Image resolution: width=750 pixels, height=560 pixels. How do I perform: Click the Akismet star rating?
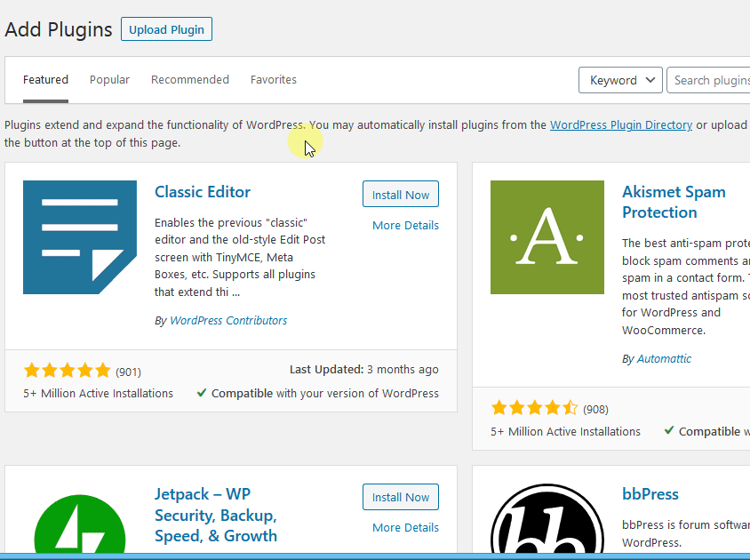[534, 408]
